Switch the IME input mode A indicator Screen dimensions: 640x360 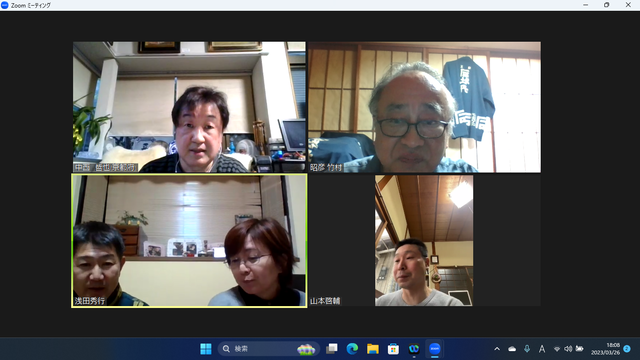[x=542, y=349]
